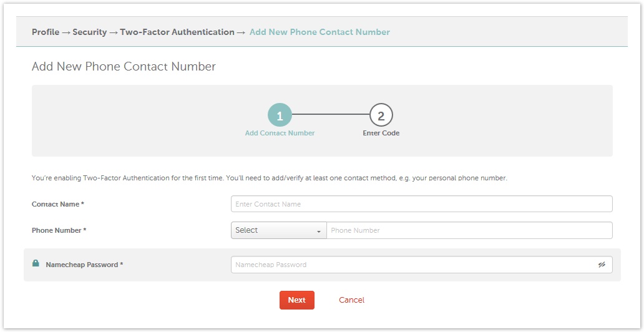This screenshot has height=332, width=644.
Task: Click the green lock icon beside Namecheap Password
Action: point(36,263)
